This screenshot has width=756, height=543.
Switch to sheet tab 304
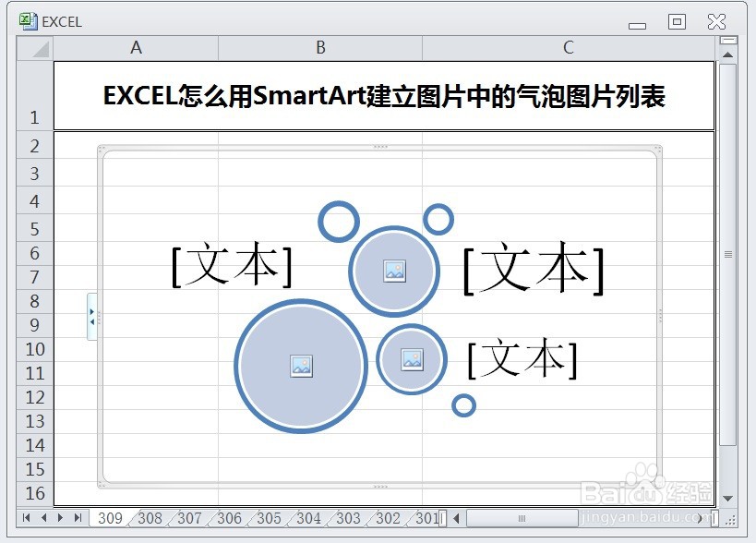[308, 518]
